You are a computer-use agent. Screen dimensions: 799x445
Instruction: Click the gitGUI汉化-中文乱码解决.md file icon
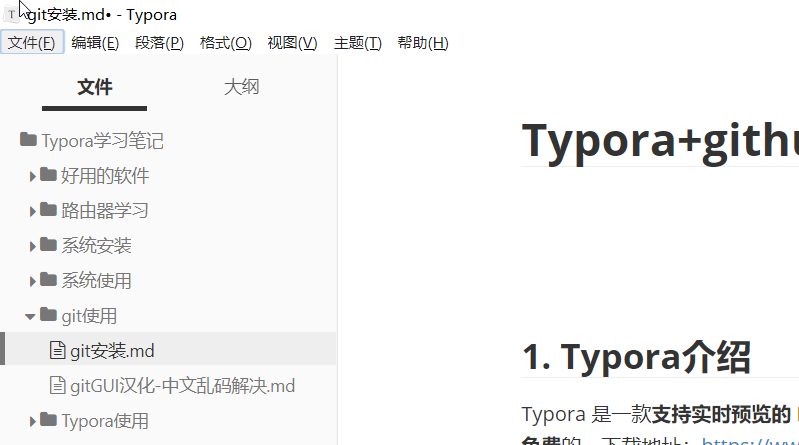click(x=58, y=386)
